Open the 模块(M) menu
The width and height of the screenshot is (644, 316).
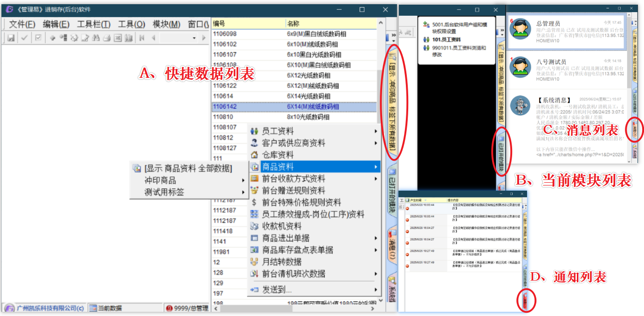click(x=166, y=24)
